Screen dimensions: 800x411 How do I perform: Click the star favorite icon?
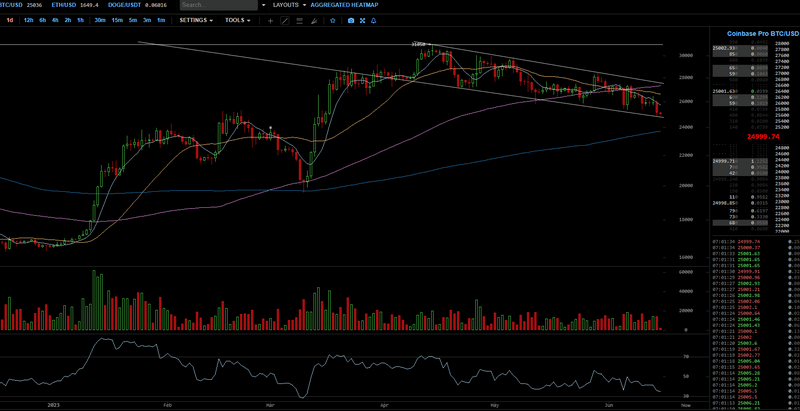tap(333, 20)
